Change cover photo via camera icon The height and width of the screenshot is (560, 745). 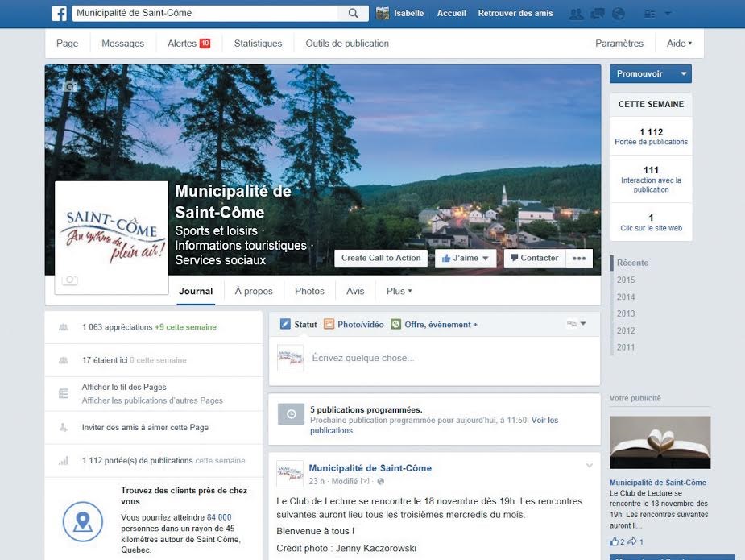[x=70, y=86]
